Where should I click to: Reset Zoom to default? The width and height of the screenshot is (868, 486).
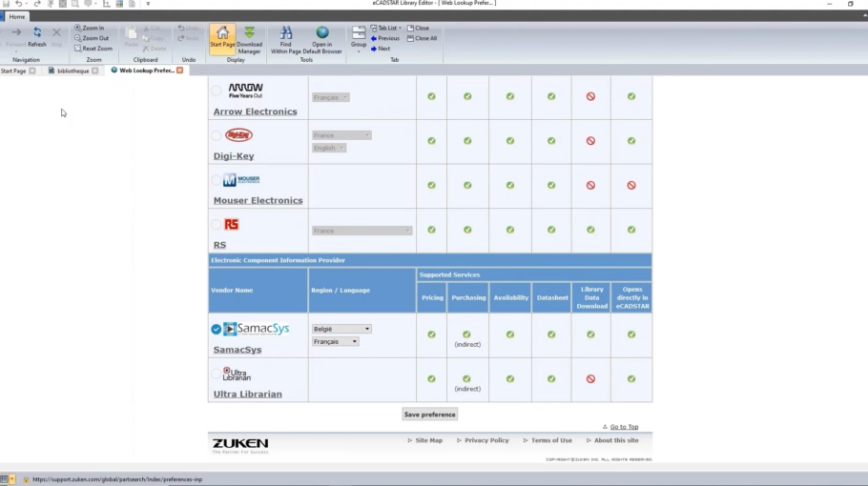click(x=93, y=49)
